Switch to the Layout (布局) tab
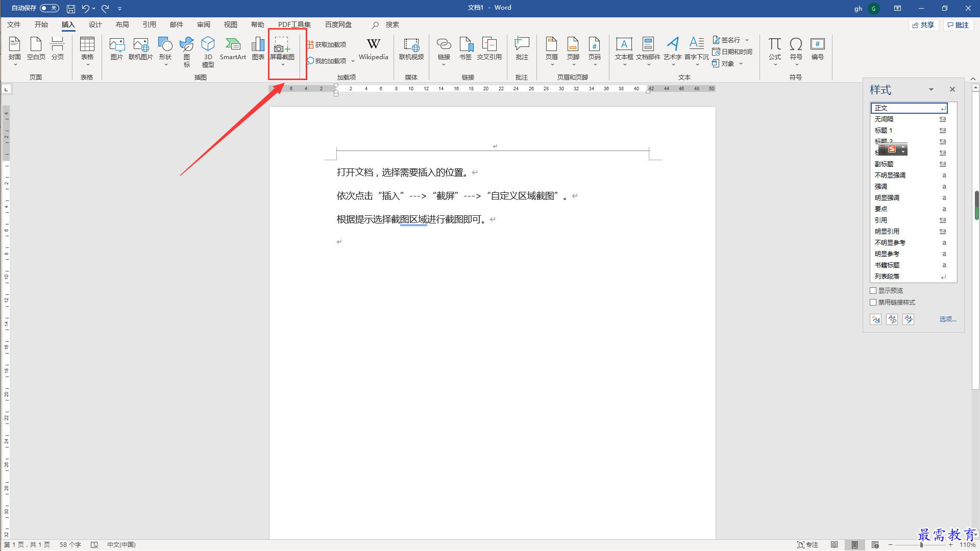 122,24
